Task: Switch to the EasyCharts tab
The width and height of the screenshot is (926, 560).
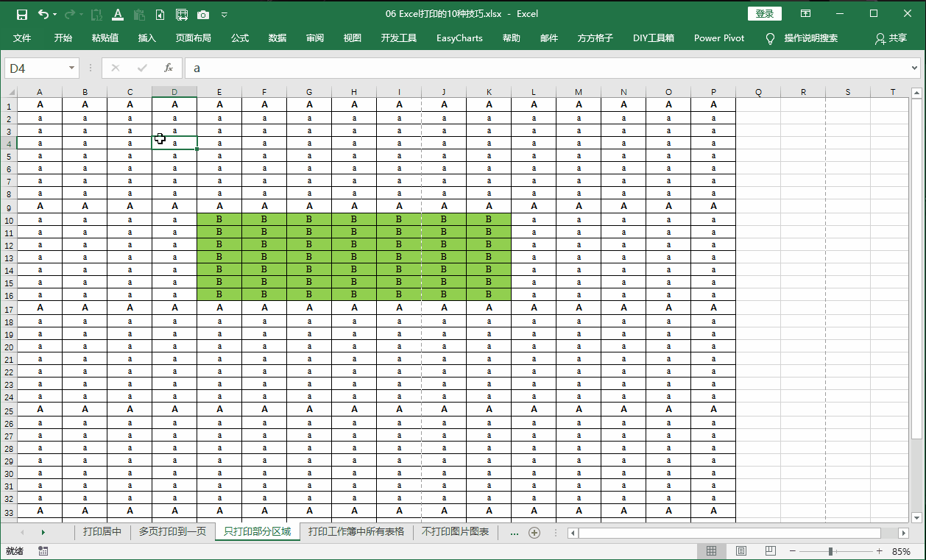Action: (x=459, y=38)
